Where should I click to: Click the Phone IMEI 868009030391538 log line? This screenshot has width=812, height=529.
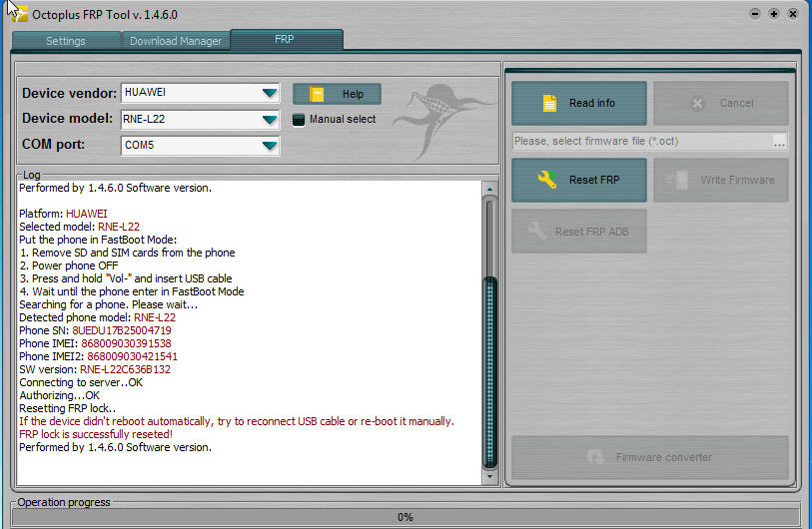(x=95, y=343)
